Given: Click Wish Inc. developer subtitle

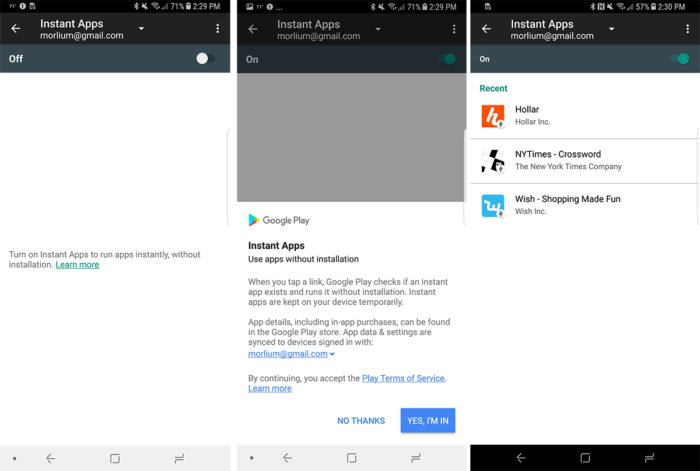Looking at the screenshot, I should (x=530, y=211).
